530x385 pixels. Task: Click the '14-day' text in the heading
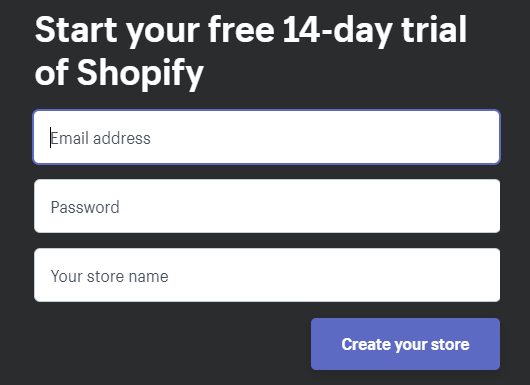pos(338,30)
